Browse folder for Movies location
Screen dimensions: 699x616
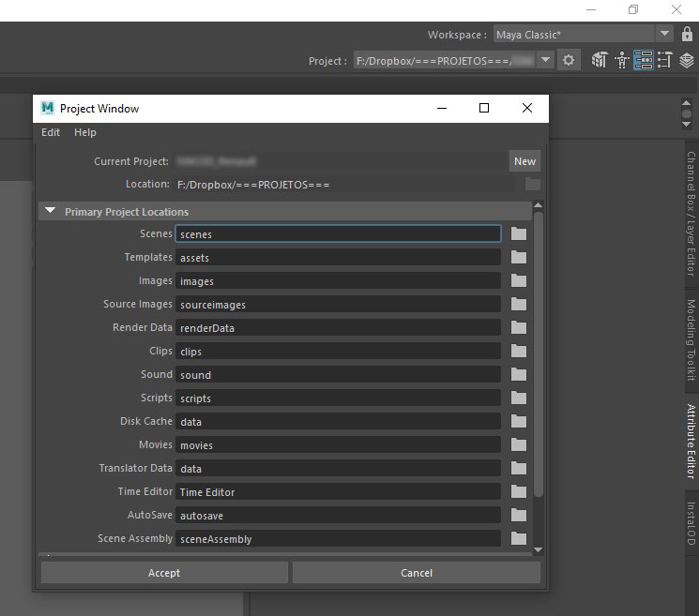(519, 445)
